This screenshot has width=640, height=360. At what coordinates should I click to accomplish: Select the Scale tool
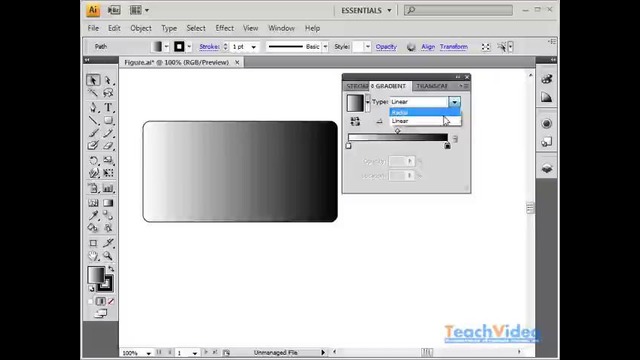click(x=108, y=160)
